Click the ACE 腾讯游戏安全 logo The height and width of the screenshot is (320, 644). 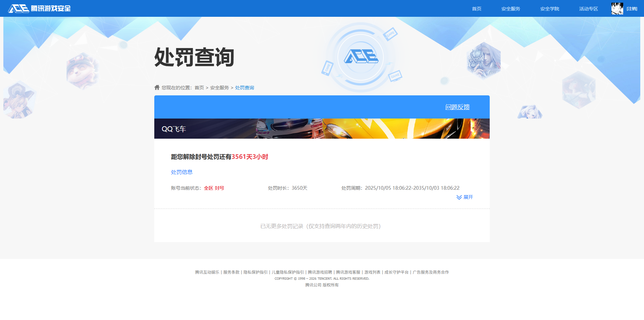(x=39, y=8)
